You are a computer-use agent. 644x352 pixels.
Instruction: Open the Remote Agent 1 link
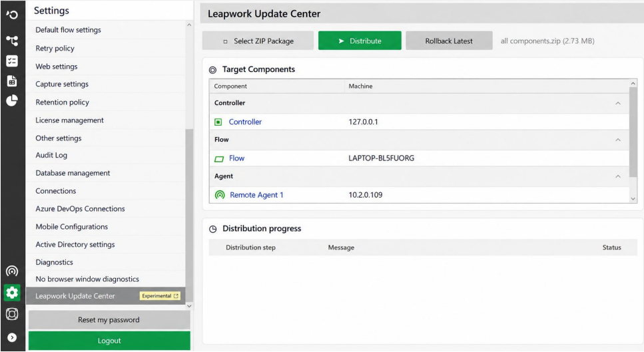point(256,195)
